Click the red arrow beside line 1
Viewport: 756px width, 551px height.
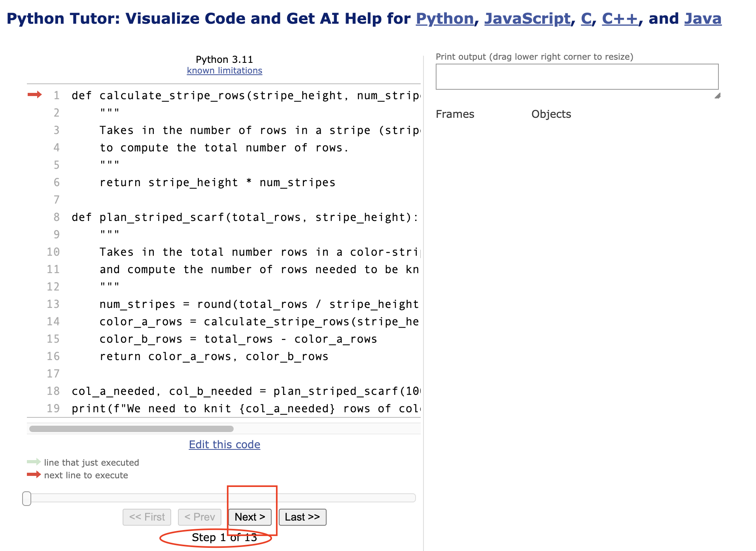click(x=34, y=94)
